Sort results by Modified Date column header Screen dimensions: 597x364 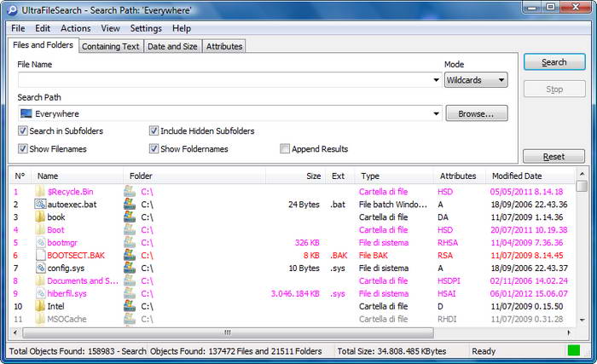coord(530,176)
